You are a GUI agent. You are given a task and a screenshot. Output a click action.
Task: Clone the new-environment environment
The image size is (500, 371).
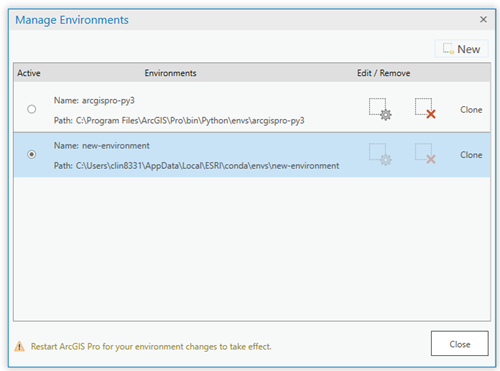[x=471, y=155]
